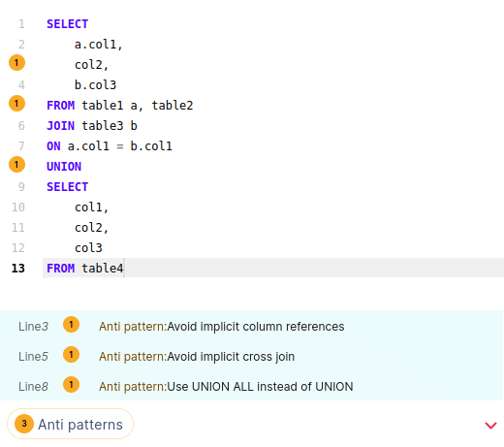The height and width of the screenshot is (447, 504).
Task: Click line number 1 in the gutter
Action: [21, 24]
